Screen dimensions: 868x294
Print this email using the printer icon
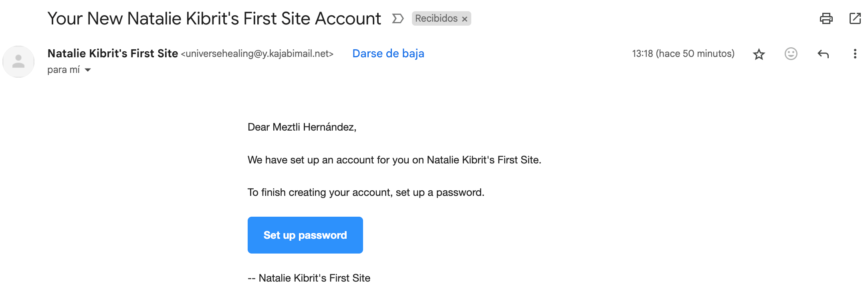pos(826,18)
